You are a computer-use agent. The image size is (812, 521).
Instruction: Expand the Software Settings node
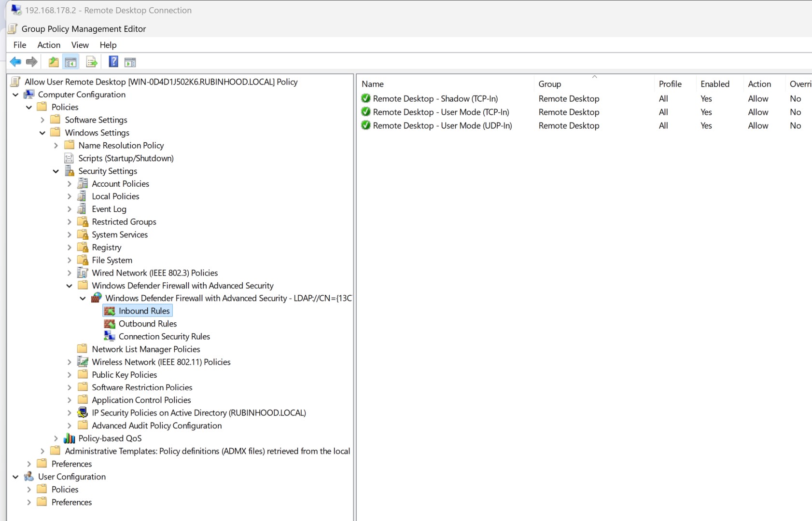(x=42, y=120)
